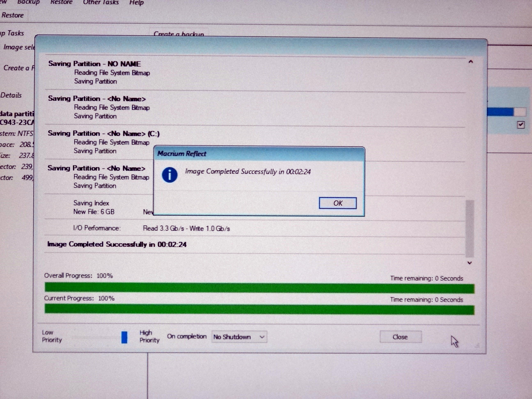Click the log scroll up arrow

click(471, 62)
